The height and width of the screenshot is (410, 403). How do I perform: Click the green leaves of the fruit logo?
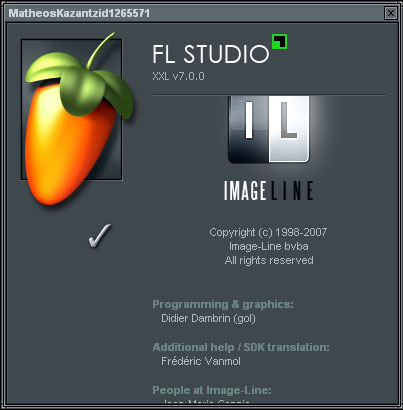pyautogui.click(x=79, y=83)
